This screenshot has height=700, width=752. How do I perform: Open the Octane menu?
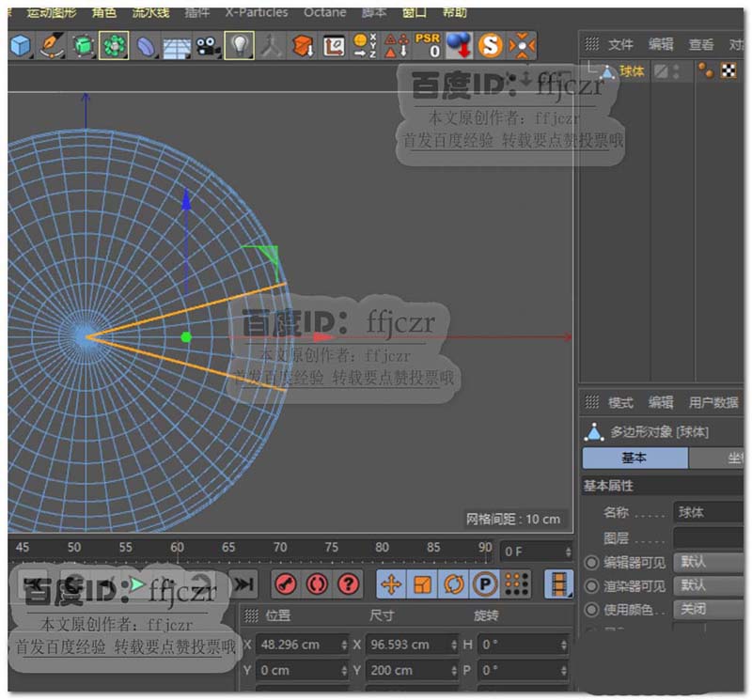(324, 12)
